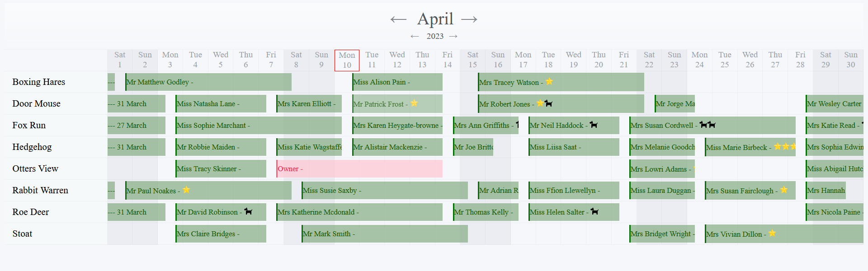The image size is (868, 271).
Task: Click the star on Mr Paul Noakes's booking
Action: [x=186, y=190]
